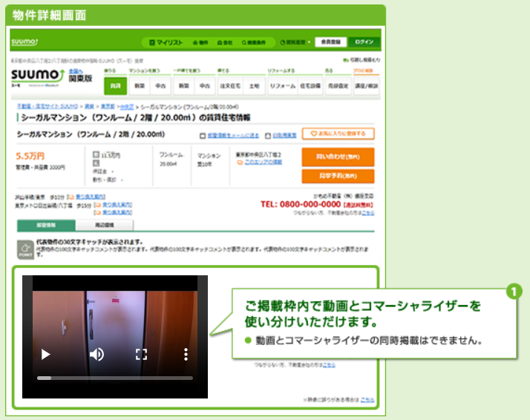Image resolution: width=530 pixels, height=420 pixels.
Task: Click the ログイン button
Action: click(x=364, y=42)
